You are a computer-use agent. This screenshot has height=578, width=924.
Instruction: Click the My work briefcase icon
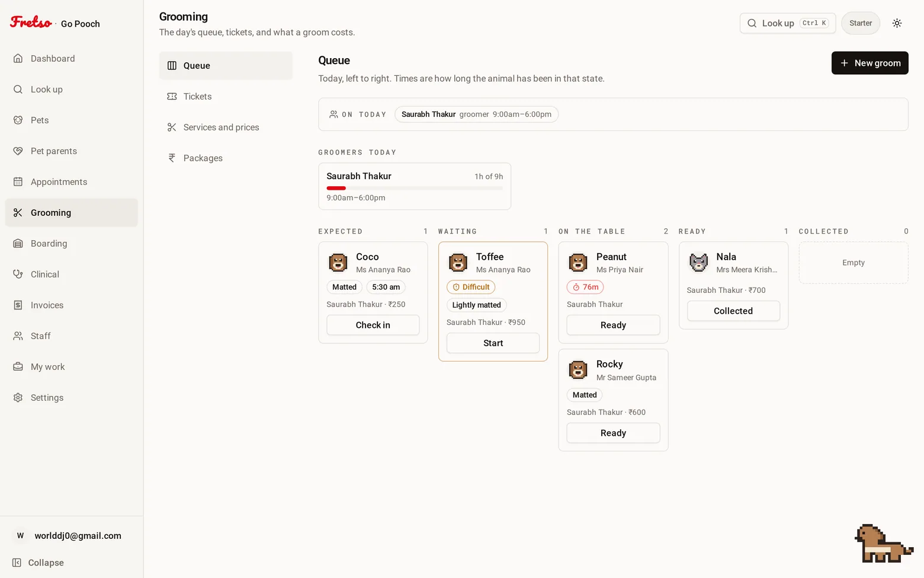click(x=18, y=366)
